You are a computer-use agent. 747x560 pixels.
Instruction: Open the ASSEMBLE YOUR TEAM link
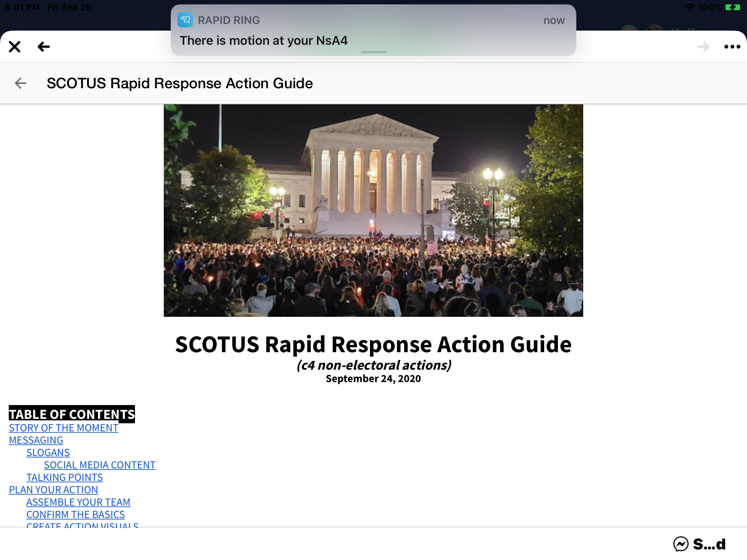[78, 502]
